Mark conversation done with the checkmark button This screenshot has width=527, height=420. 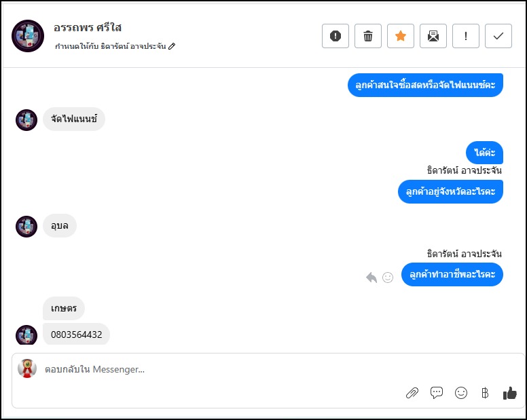(498, 37)
